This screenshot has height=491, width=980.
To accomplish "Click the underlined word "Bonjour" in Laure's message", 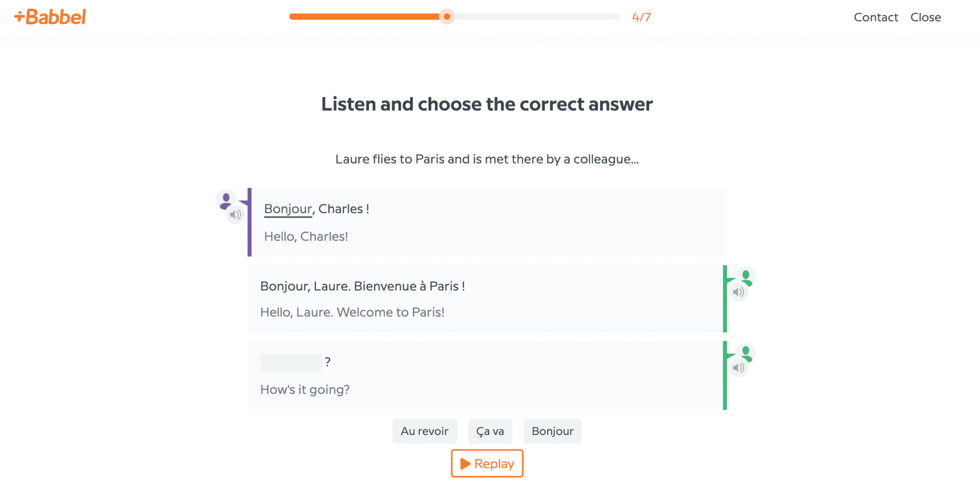I will coord(287,209).
